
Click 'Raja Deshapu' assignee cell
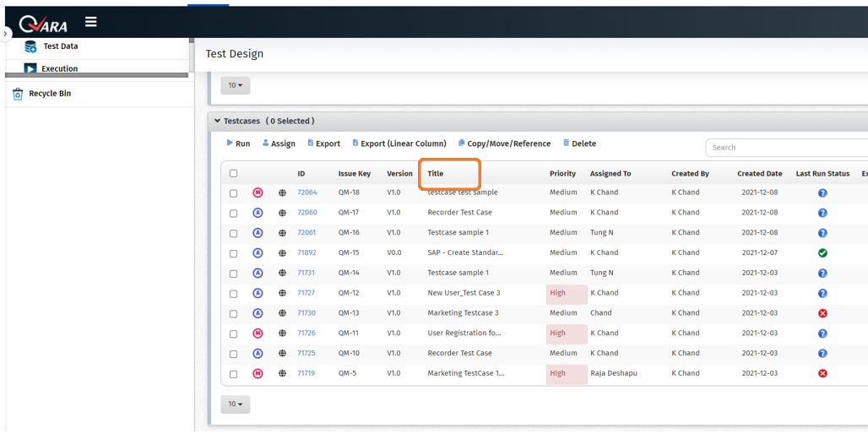pyautogui.click(x=613, y=373)
